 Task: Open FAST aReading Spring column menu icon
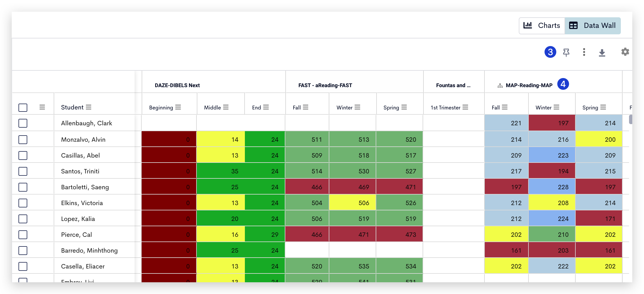(x=404, y=107)
